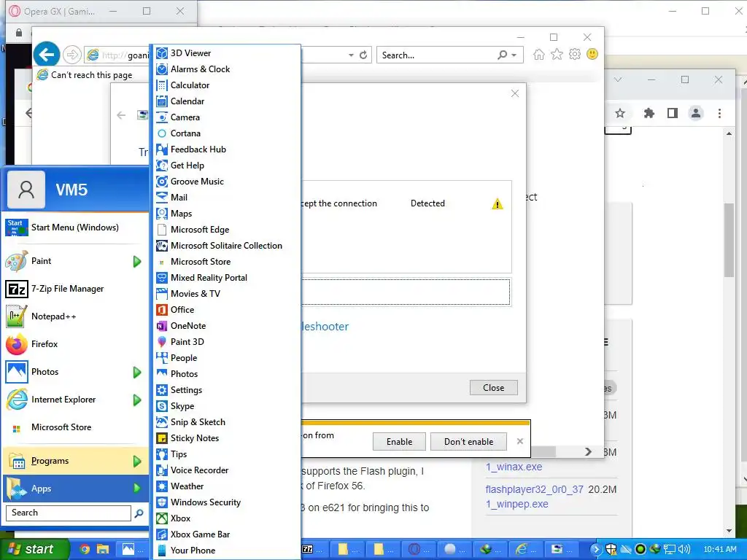Click the Chrome page vertical scrollbar thumb
Viewport: 747px width, 560px height.
[729, 240]
